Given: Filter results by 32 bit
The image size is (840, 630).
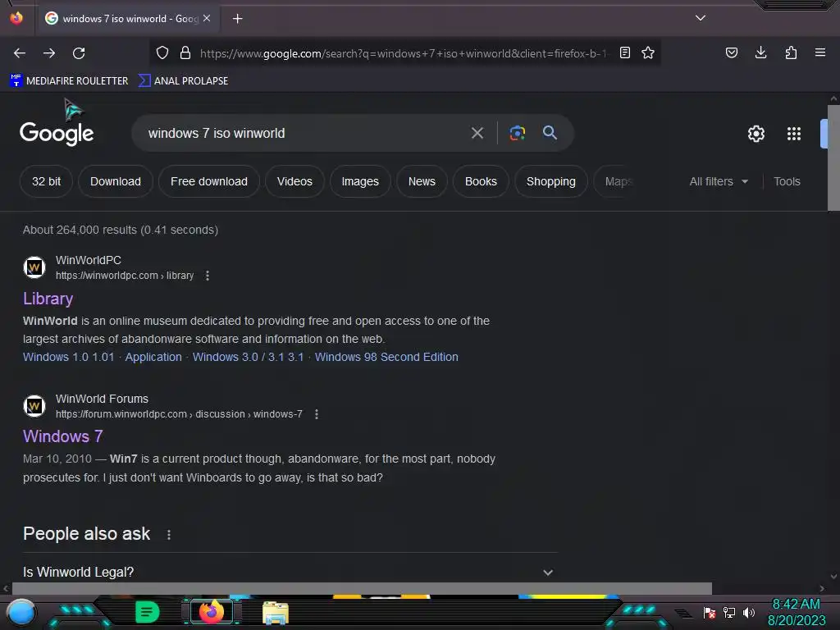Looking at the screenshot, I should 46,181.
